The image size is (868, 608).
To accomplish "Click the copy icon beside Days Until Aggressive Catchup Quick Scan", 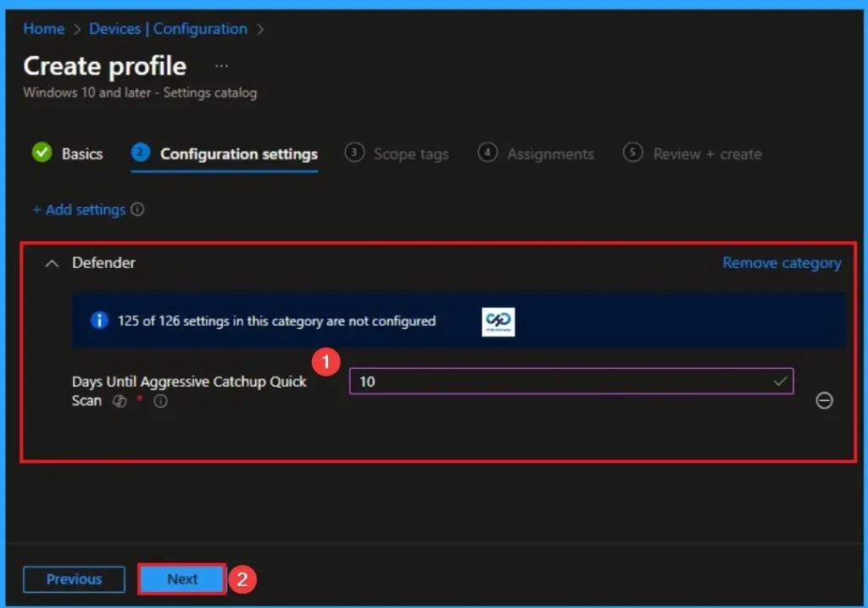I will tap(119, 400).
